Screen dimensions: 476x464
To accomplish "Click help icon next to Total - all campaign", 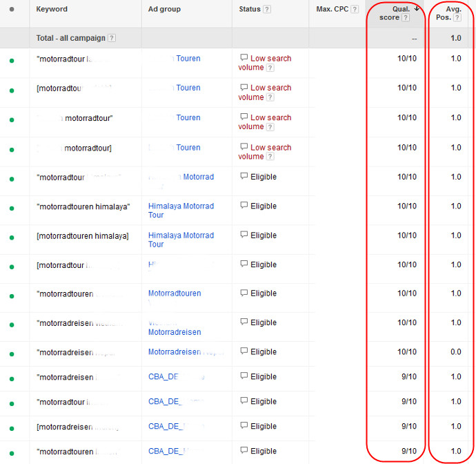I will [x=112, y=38].
